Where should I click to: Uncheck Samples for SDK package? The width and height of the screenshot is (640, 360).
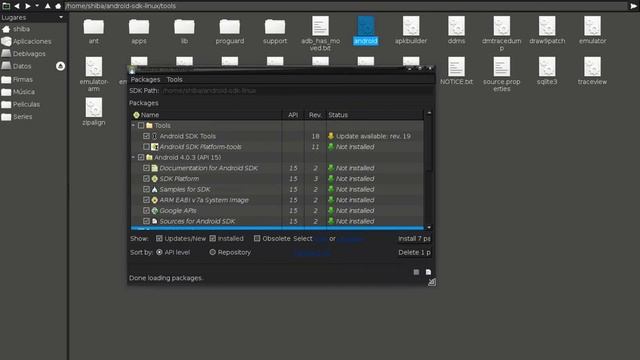(146, 189)
